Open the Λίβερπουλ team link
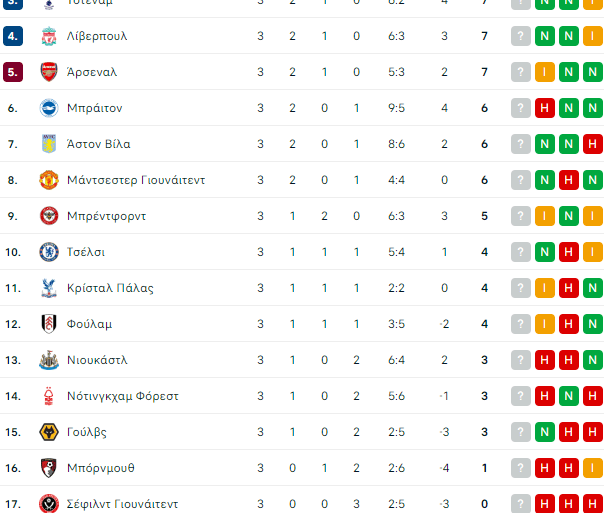 [x=97, y=36]
